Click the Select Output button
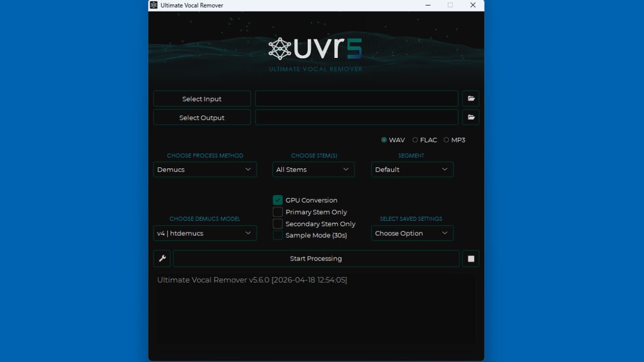The width and height of the screenshot is (644, 362). 201,117
